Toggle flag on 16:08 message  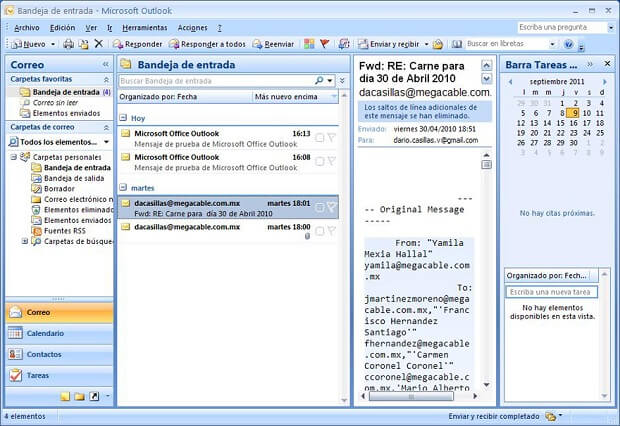click(332, 161)
